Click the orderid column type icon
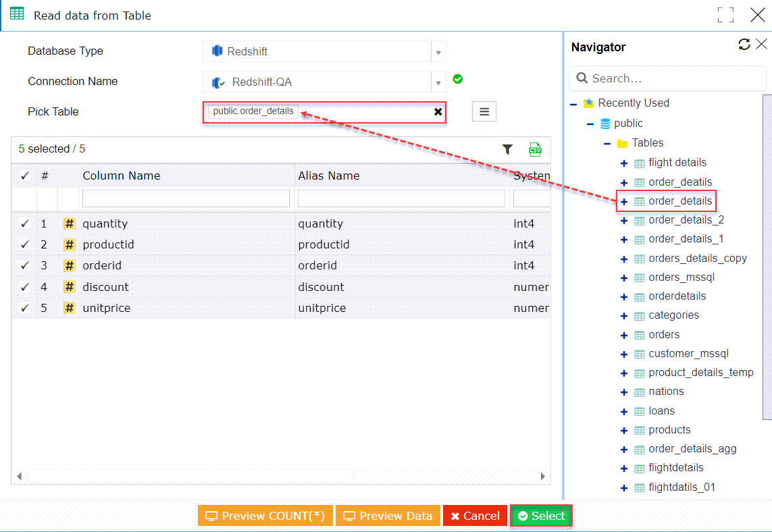This screenshot has width=772, height=532. [x=70, y=266]
